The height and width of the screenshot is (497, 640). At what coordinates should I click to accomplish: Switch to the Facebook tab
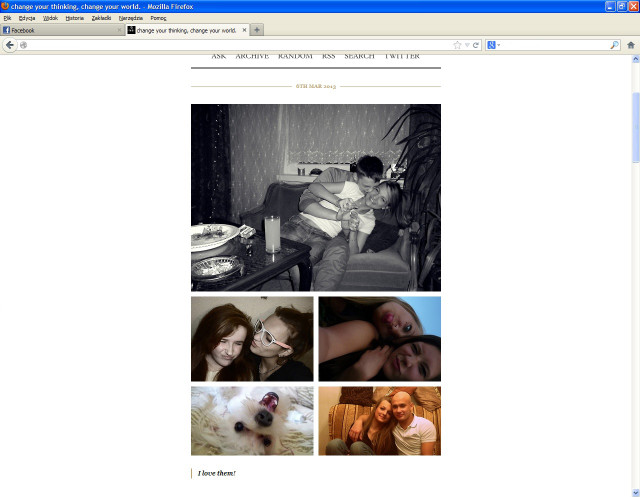62,30
